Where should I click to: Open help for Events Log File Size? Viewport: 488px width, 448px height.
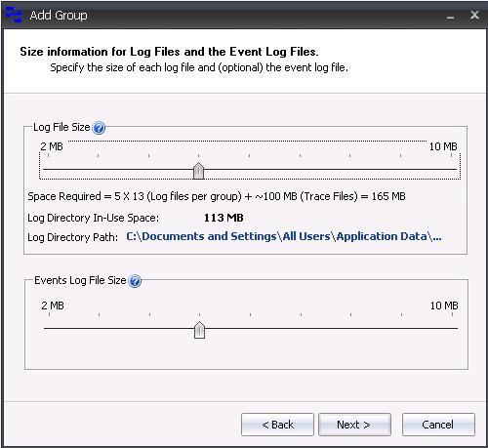tap(135, 281)
